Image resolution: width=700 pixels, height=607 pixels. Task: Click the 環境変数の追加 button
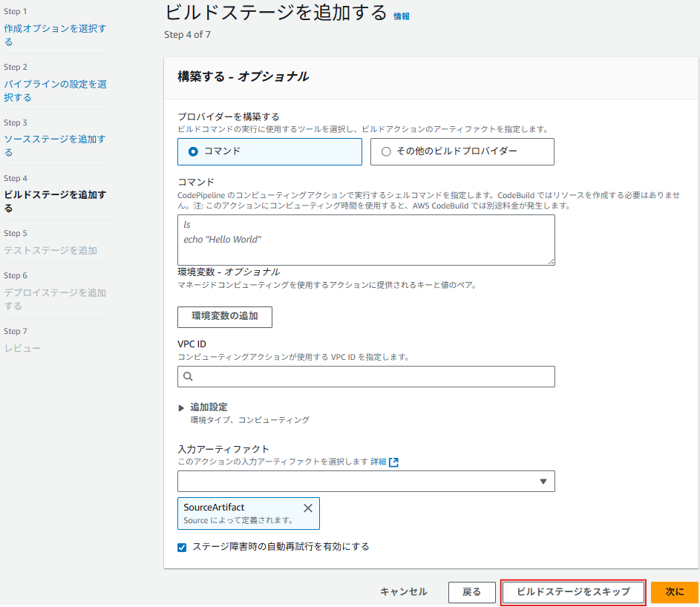pyautogui.click(x=225, y=317)
